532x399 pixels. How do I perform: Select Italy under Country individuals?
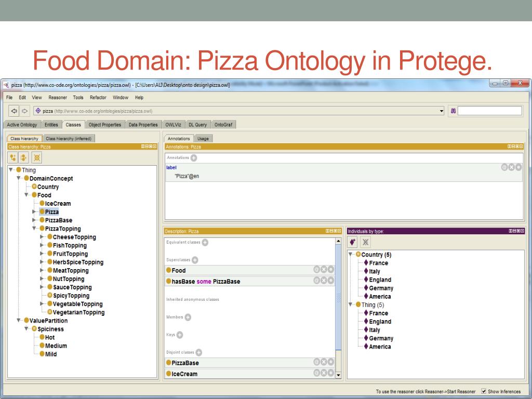click(374, 271)
